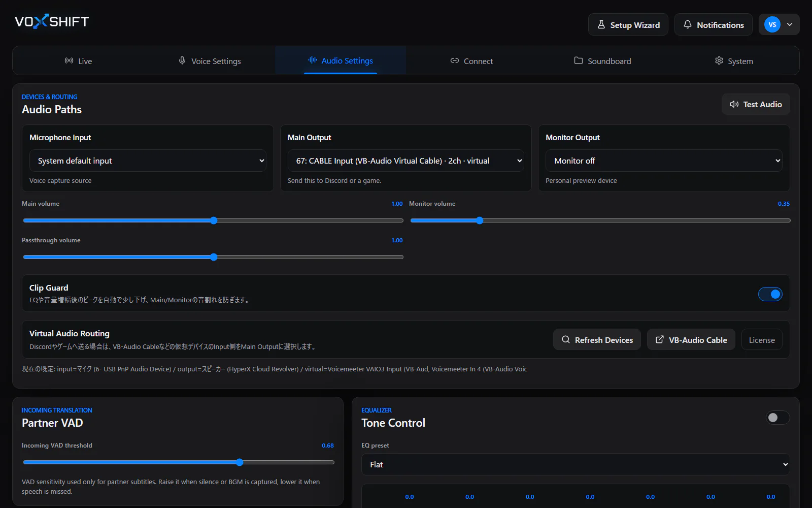Switch to the System tab

[734, 60]
